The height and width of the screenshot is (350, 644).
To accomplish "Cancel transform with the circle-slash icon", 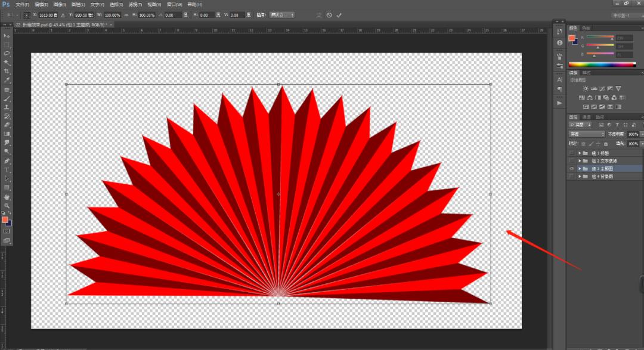I will (329, 15).
